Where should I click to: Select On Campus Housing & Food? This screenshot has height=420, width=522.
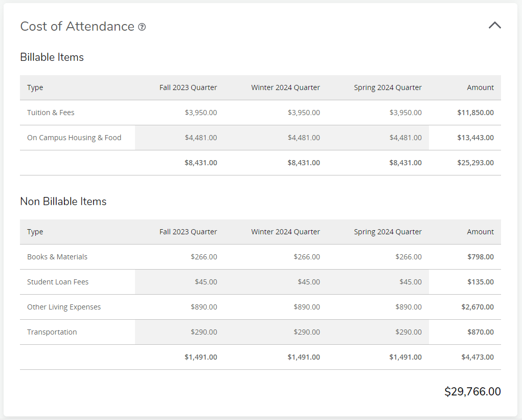click(x=74, y=138)
